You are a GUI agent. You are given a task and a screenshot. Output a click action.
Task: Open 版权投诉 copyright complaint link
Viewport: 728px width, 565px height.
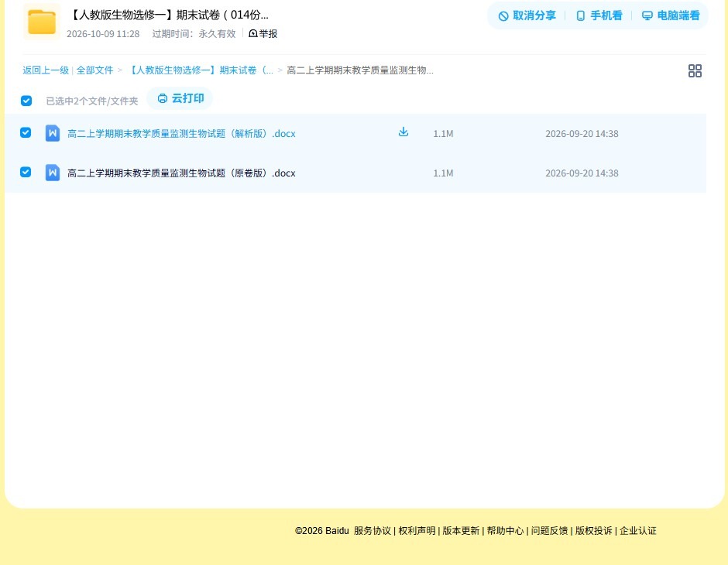594,531
